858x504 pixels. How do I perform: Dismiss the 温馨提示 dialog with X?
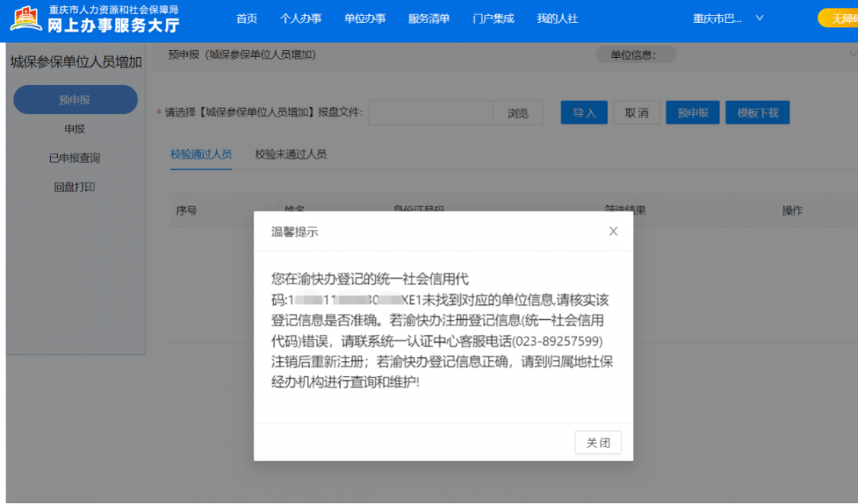coord(613,231)
